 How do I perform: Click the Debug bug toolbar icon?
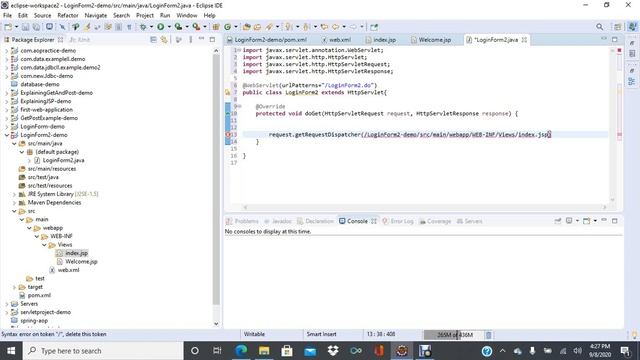click(x=143, y=27)
